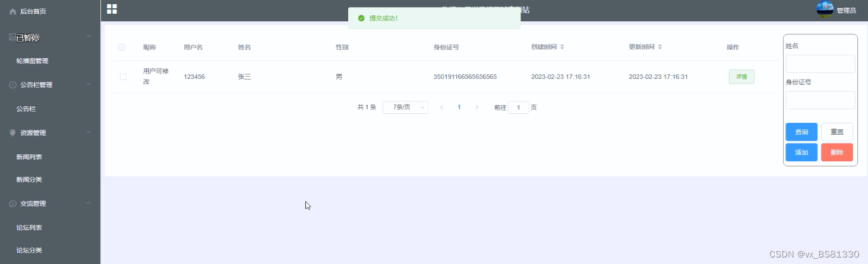Click the home icon beside 后台首页
Image resolution: width=868 pixels, height=264 pixels.
click(13, 11)
